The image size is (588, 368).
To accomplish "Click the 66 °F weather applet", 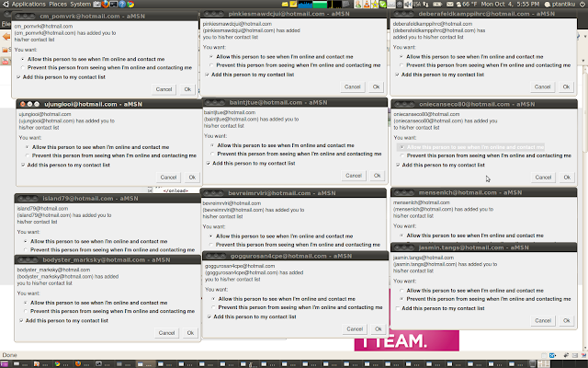I will click(x=467, y=4).
